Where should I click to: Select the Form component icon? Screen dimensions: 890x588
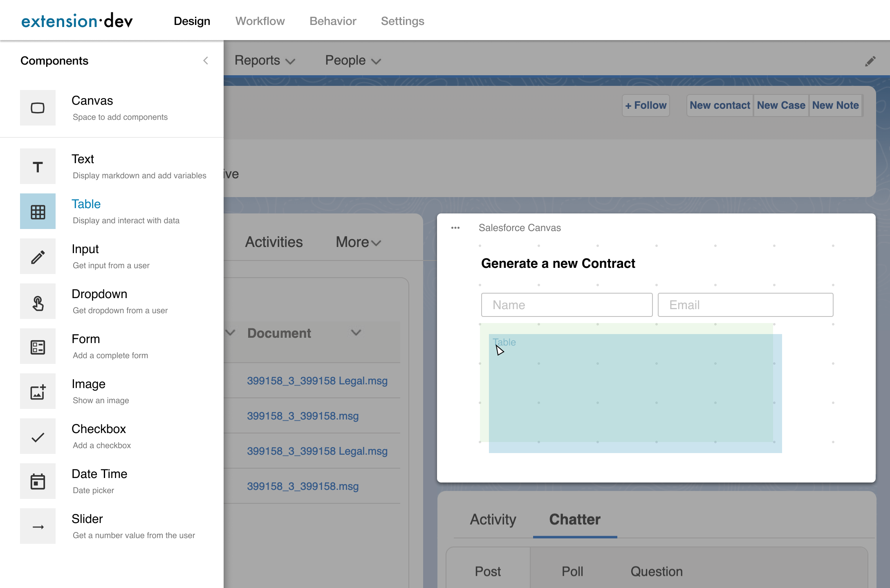(37, 346)
